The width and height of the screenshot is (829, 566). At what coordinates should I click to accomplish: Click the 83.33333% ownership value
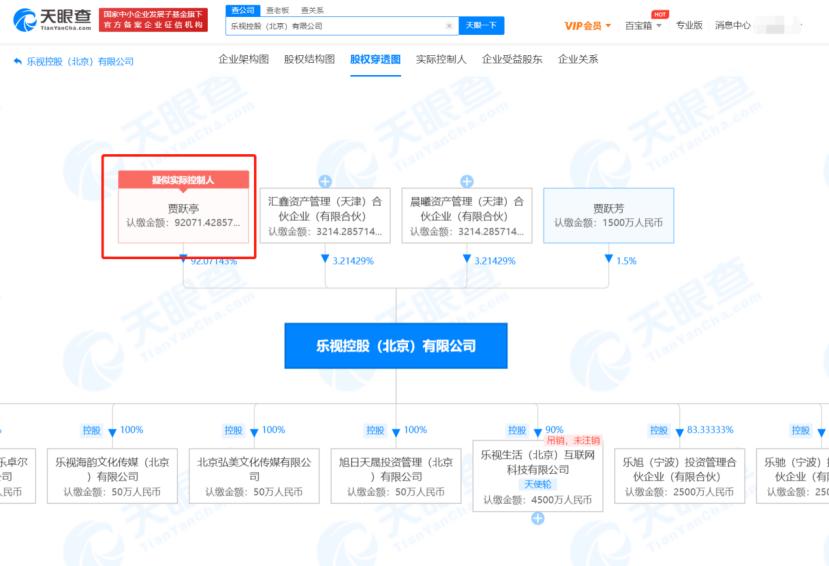click(710, 430)
